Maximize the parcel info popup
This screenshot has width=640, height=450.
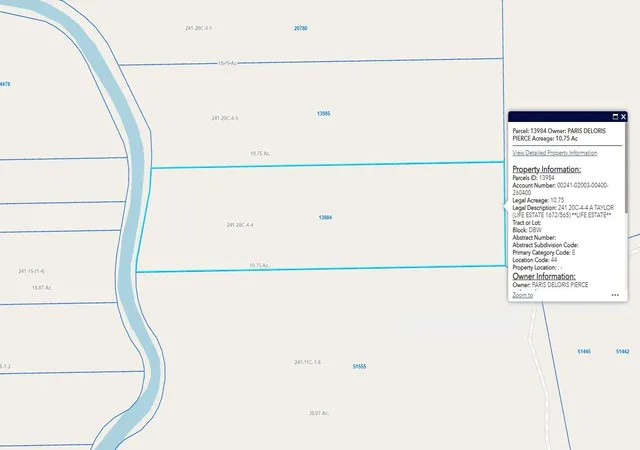pos(615,117)
